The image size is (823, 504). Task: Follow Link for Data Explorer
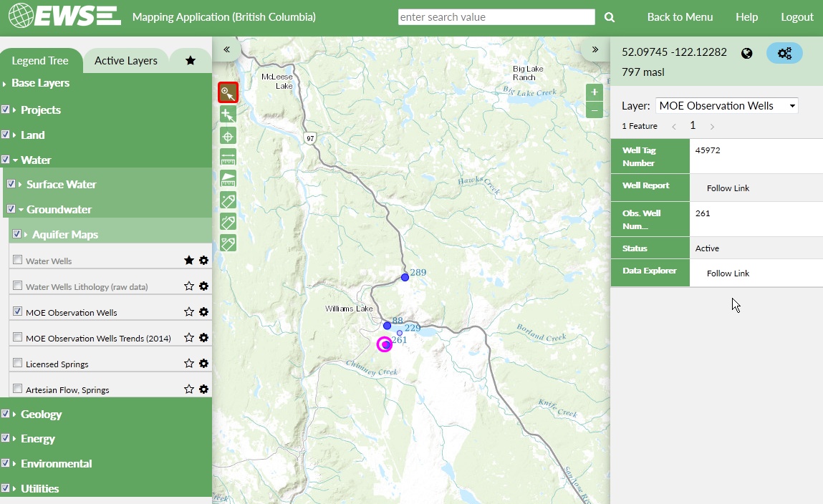pos(728,273)
